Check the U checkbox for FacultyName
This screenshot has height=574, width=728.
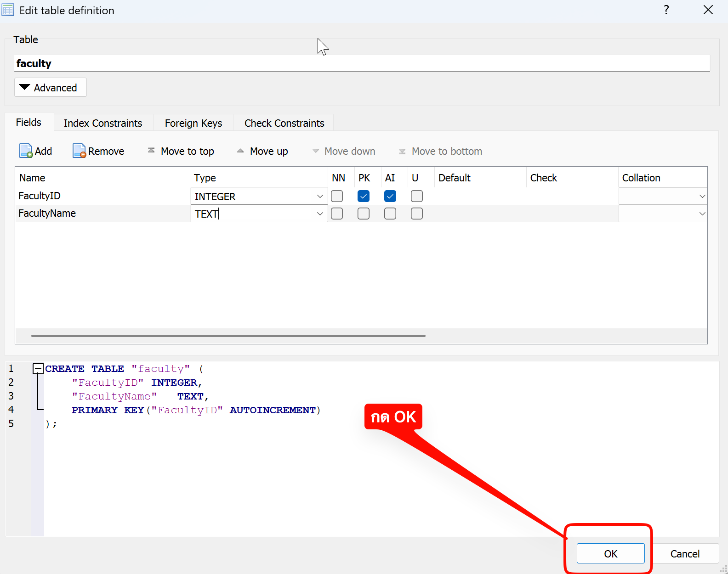(417, 214)
